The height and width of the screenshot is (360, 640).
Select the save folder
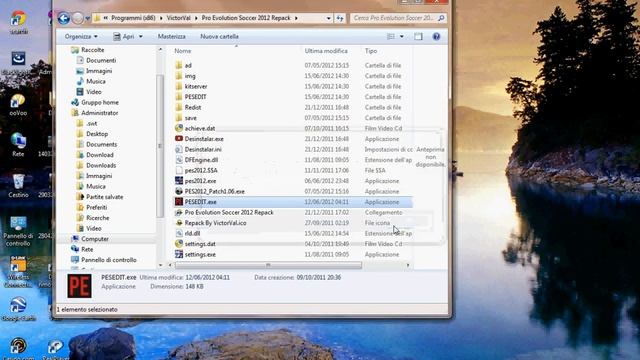(190, 118)
